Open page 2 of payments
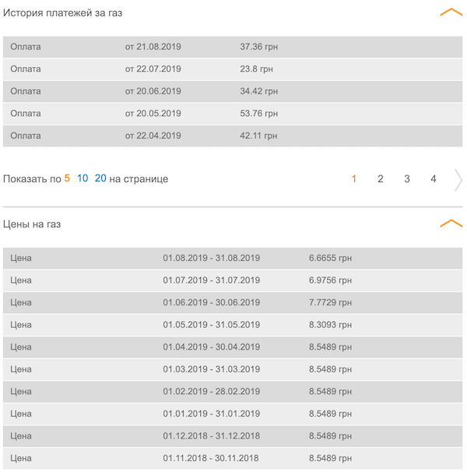The height and width of the screenshot is (476, 467). click(381, 179)
